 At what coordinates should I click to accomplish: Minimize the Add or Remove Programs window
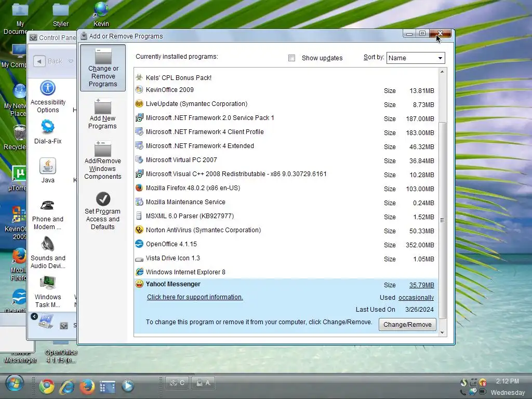(x=409, y=33)
